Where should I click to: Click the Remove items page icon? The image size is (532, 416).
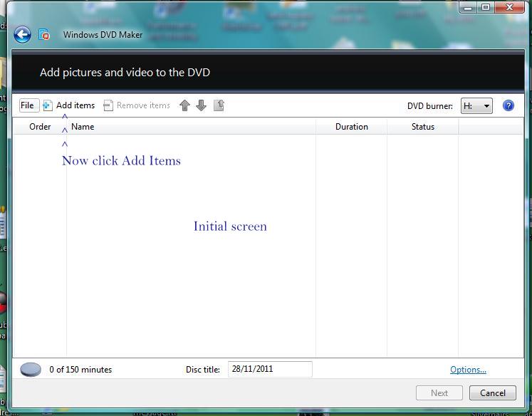[108, 105]
